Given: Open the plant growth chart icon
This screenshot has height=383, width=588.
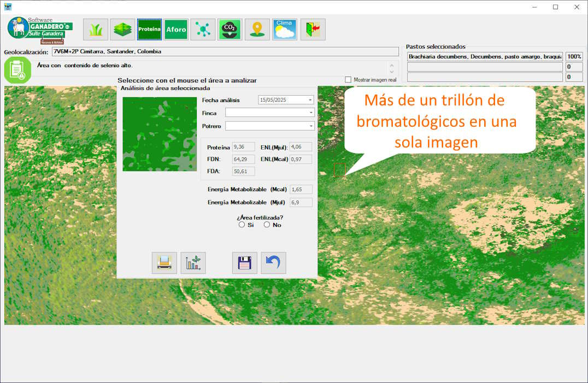Looking at the screenshot, I should pos(193,263).
